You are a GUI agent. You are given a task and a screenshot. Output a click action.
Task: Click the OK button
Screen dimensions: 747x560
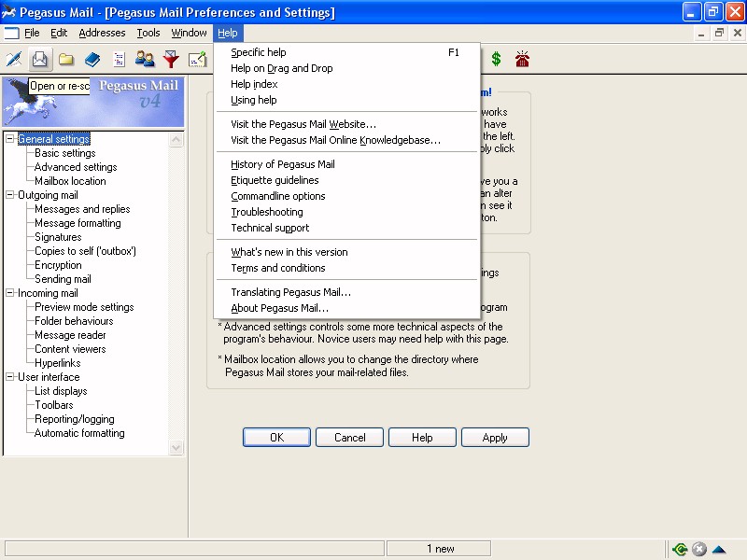point(276,437)
